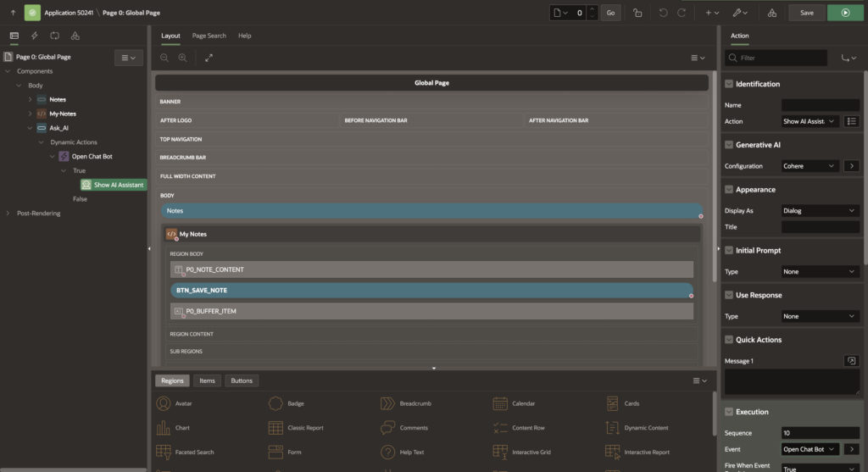
Task: Open code editor for Message 1
Action: 850,361
